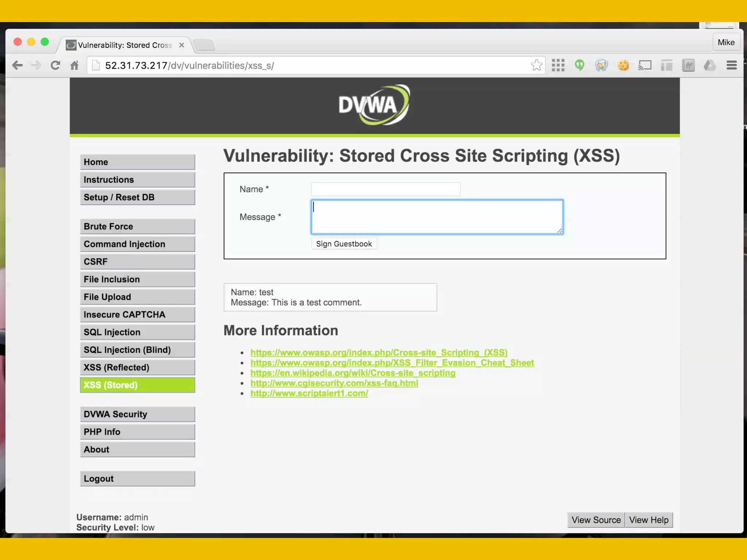
Task: Click the green Hangouts extension icon
Action: pos(580,65)
